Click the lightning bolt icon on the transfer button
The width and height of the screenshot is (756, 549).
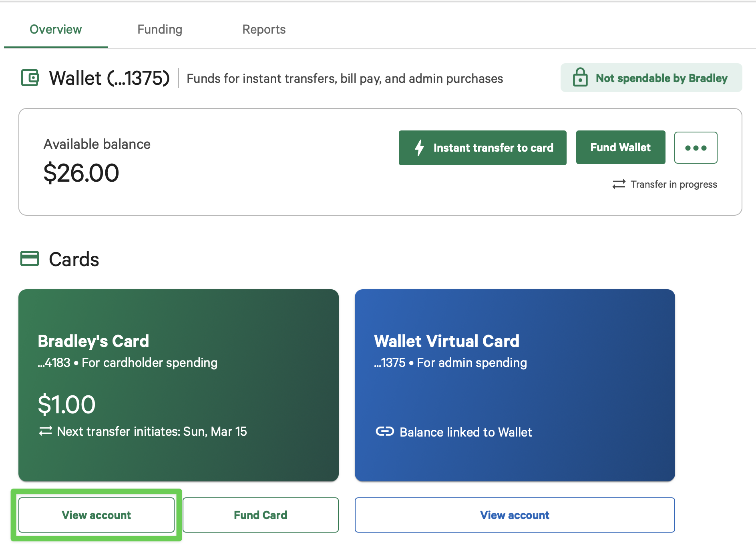419,148
